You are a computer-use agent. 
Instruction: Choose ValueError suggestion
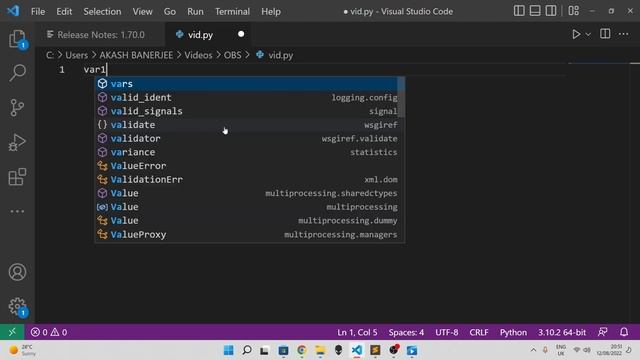coord(247,166)
